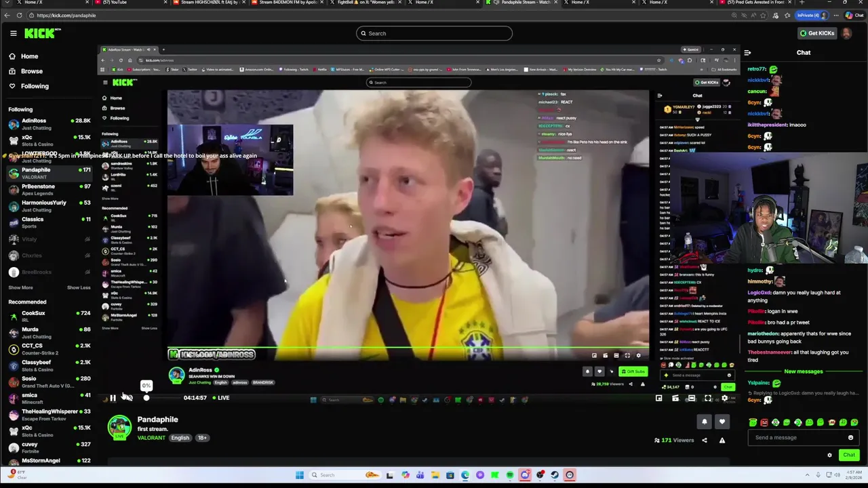This screenshot has height=488, width=868.
Task: Open CookSux recommended channel
Action: [x=47, y=317]
